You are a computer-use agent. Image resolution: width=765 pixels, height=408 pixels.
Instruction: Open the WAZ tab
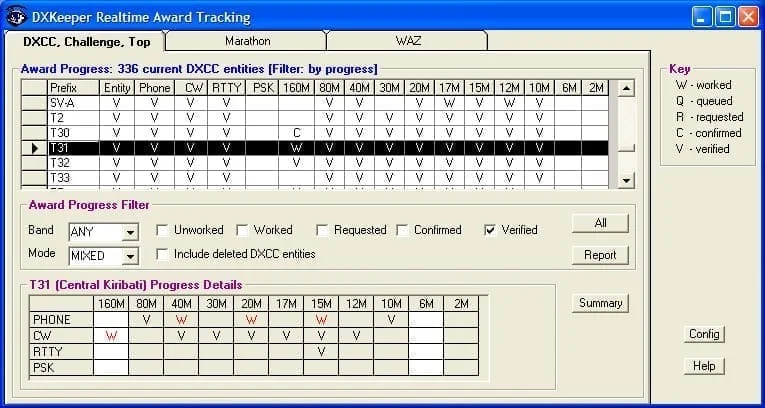406,41
